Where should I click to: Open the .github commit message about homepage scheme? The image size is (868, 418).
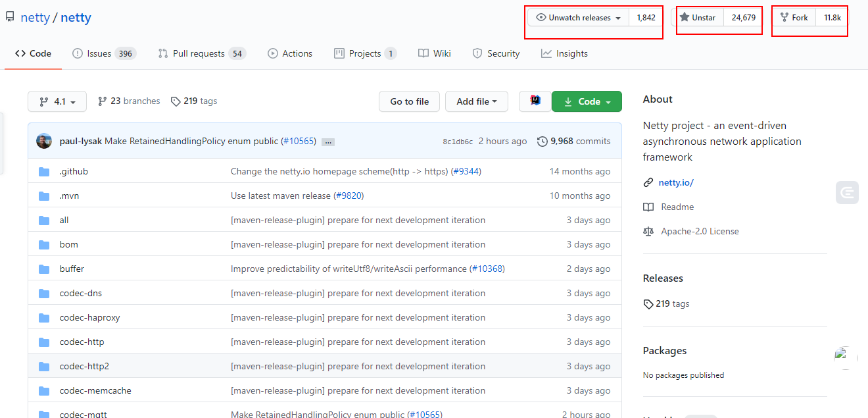[340, 171]
